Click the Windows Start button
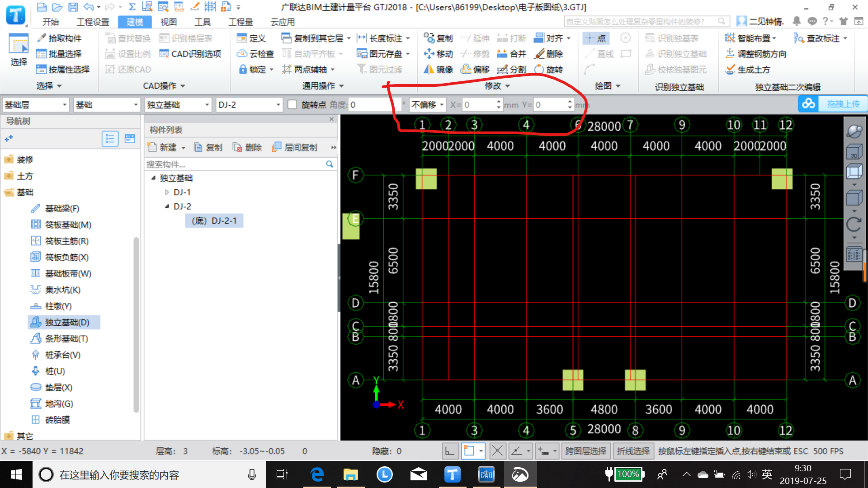The height and width of the screenshot is (488, 868). 16,474
